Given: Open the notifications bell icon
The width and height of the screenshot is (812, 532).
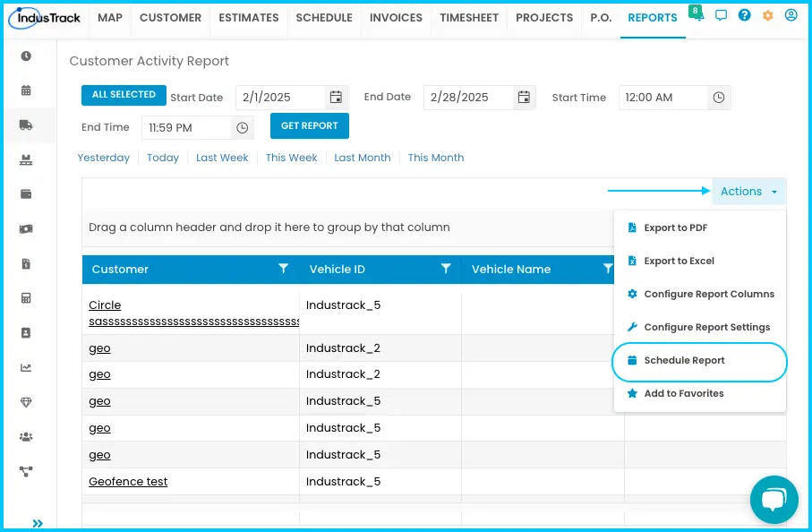Looking at the screenshot, I should click(x=697, y=15).
